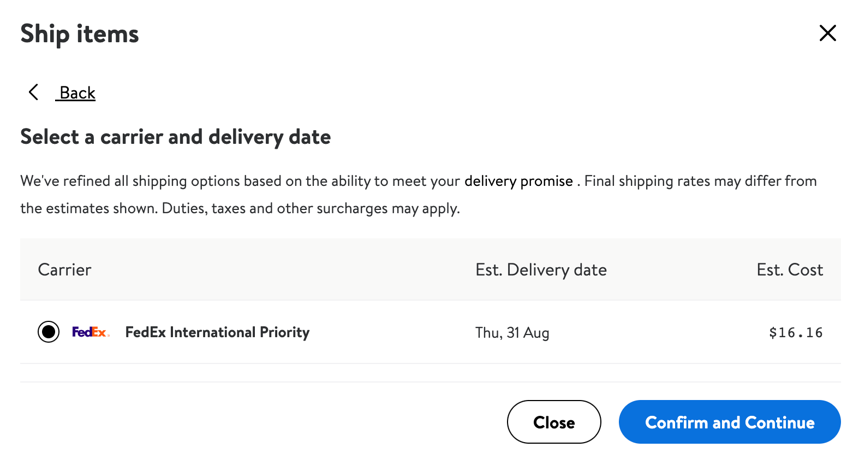Click the Ship items dialog title
Screen dimensions: 861x467
click(80, 34)
